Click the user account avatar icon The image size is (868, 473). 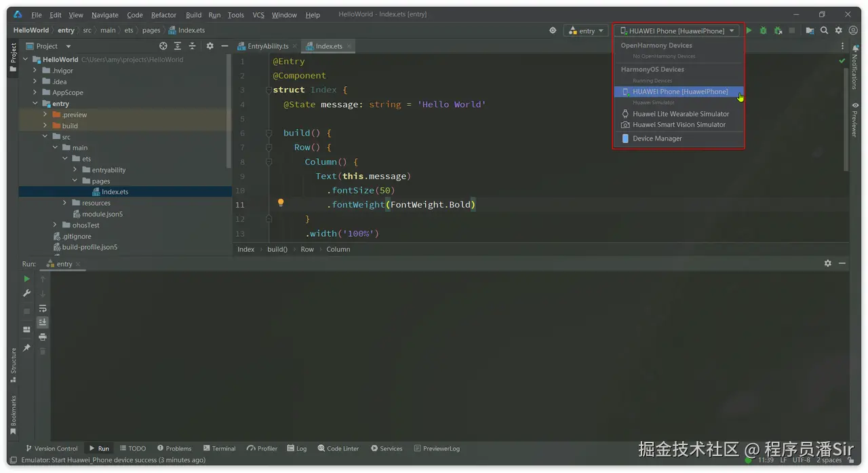point(852,31)
